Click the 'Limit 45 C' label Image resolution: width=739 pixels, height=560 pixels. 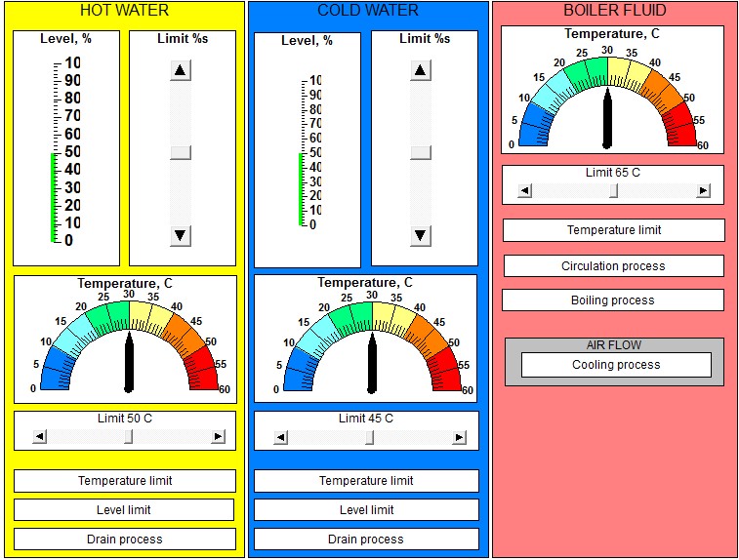tap(366, 419)
